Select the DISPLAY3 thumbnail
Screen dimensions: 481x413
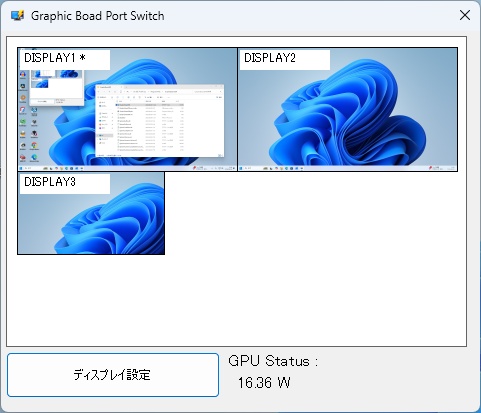[x=91, y=213]
